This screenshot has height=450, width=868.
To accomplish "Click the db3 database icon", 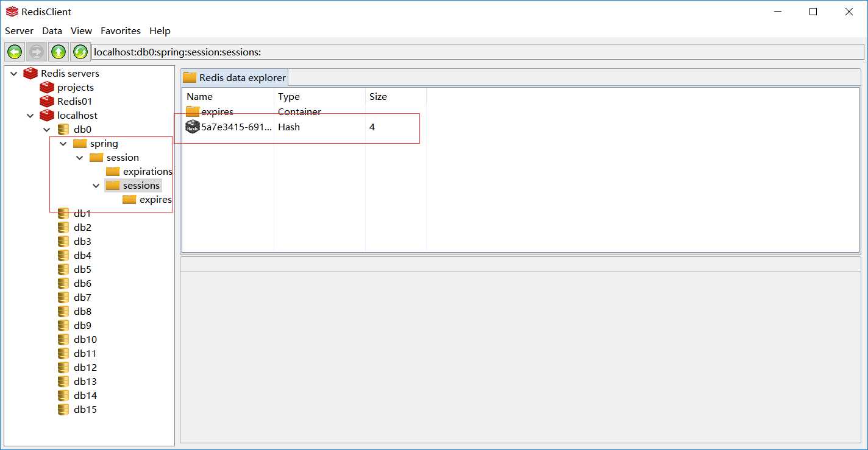I will pyautogui.click(x=63, y=241).
